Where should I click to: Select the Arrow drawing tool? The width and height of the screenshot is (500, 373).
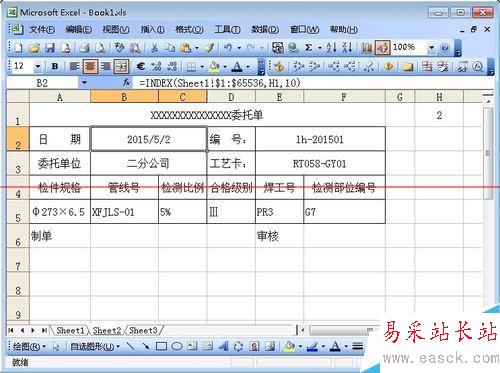point(145,346)
